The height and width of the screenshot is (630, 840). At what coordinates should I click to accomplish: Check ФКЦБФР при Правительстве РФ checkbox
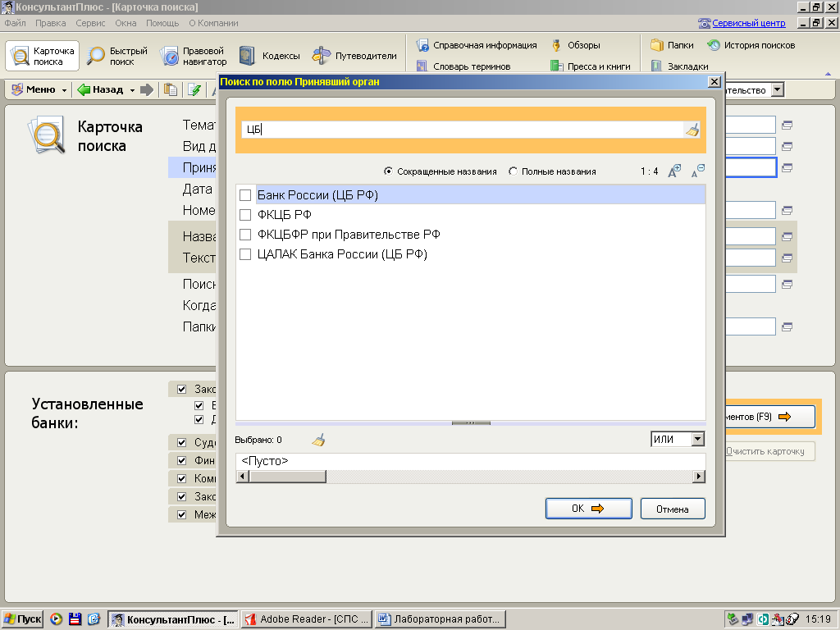[x=245, y=235]
